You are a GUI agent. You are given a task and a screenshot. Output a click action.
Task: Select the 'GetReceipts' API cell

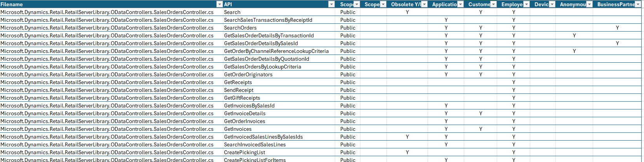coord(279,82)
